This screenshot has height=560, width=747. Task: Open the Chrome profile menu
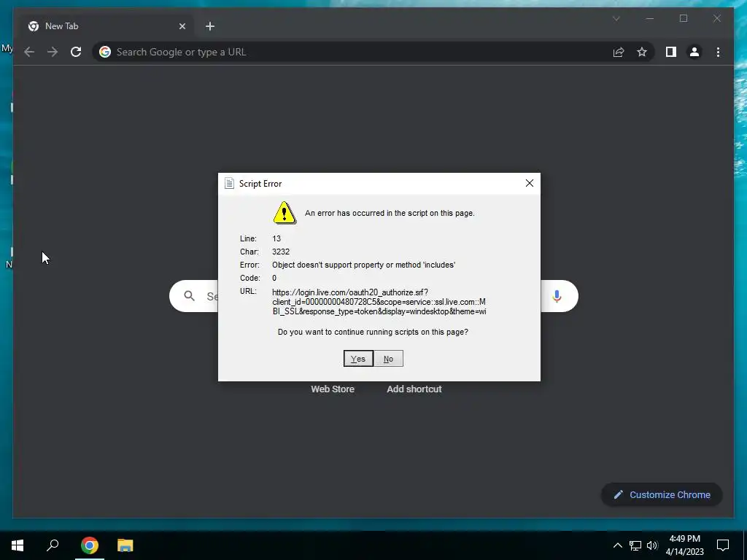coord(694,52)
